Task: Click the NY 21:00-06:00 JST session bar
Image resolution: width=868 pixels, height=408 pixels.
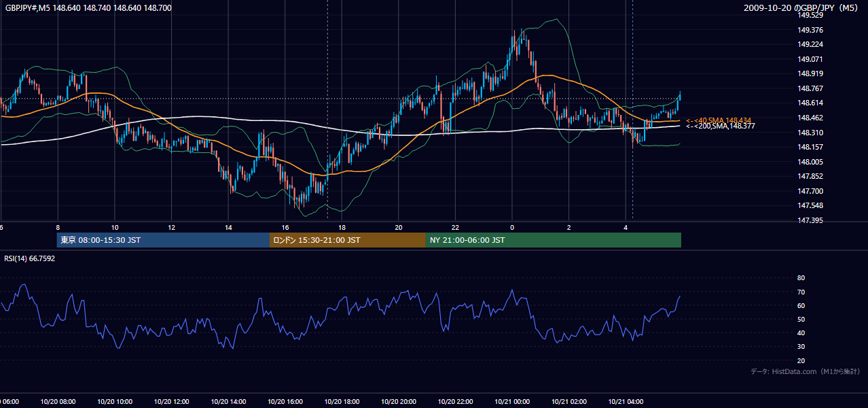Action: (x=554, y=240)
